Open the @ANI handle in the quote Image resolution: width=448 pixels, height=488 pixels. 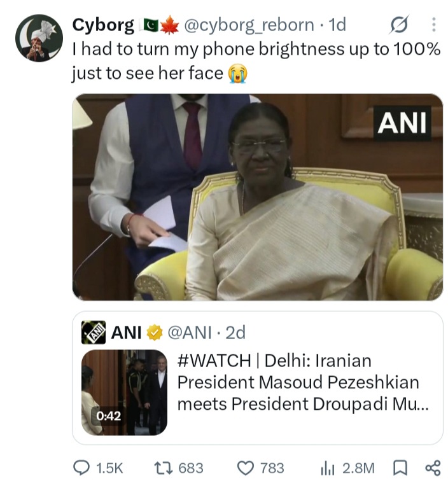[190, 332]
